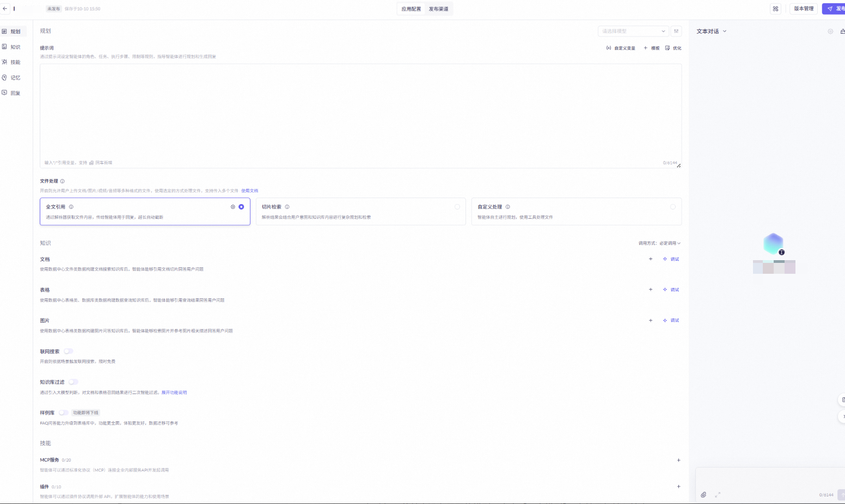Switch to 应用配置 tab
This screenshot has width=845, height=504.
pyautogui.click(x=411, y=9)
